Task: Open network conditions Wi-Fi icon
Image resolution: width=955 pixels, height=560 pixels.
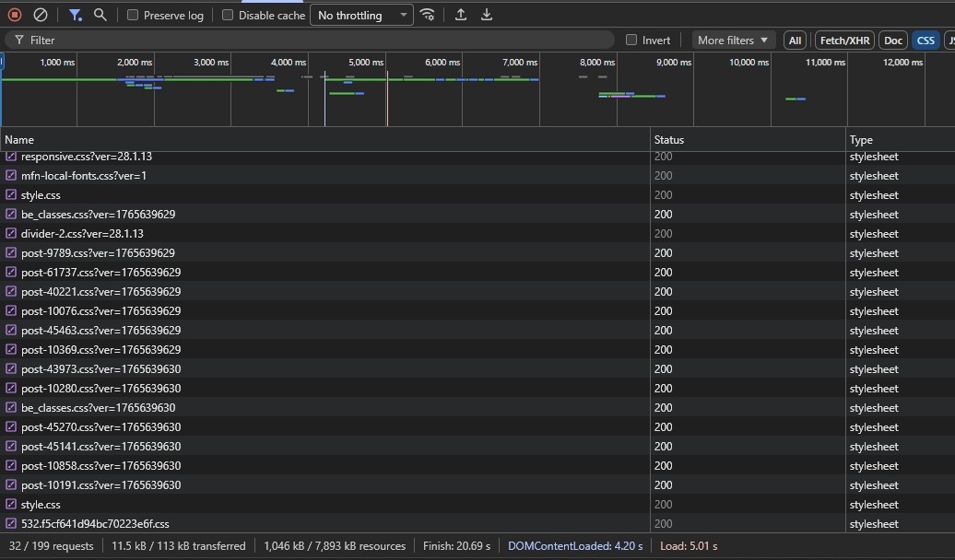Action: (x=427, y=15)
